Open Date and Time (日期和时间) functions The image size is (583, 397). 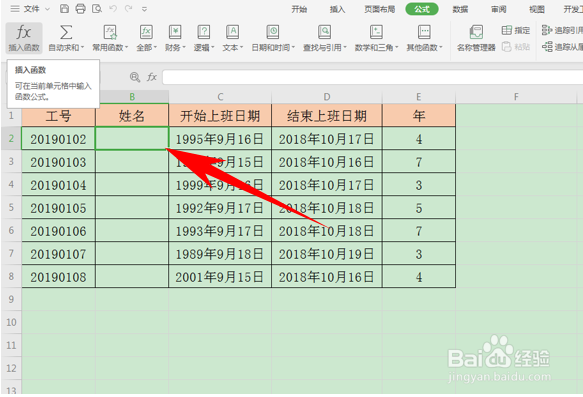[x=273, y=38]
